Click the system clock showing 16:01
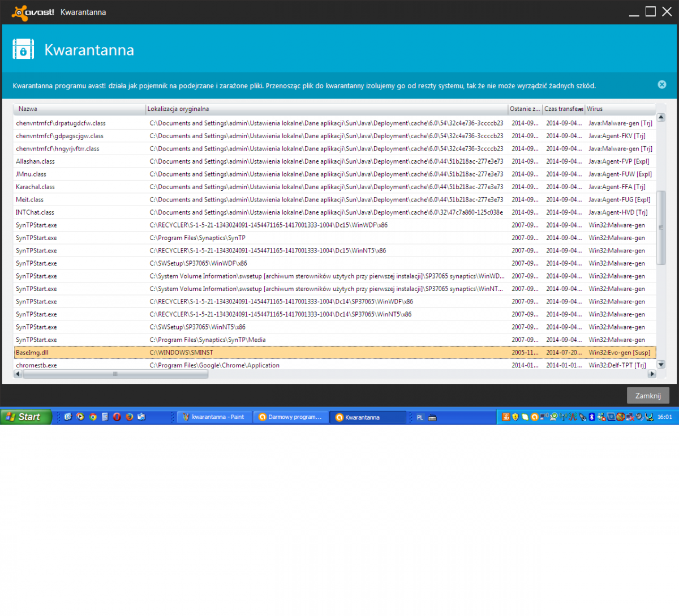679x616 pixels. point(665,417)
